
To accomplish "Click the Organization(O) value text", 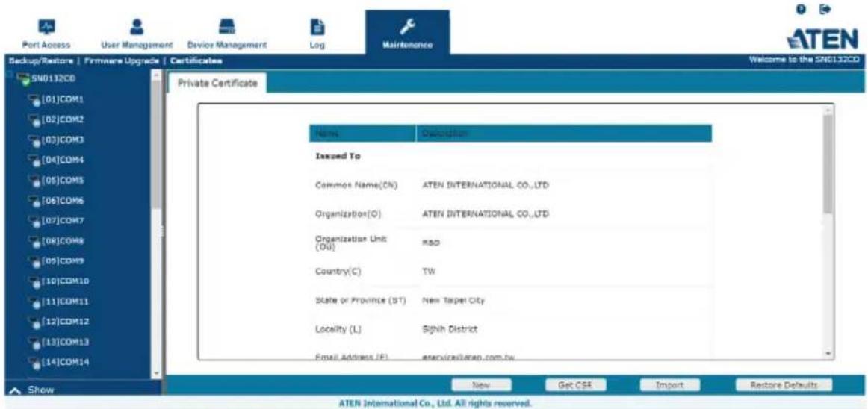I will coord(485,213).
